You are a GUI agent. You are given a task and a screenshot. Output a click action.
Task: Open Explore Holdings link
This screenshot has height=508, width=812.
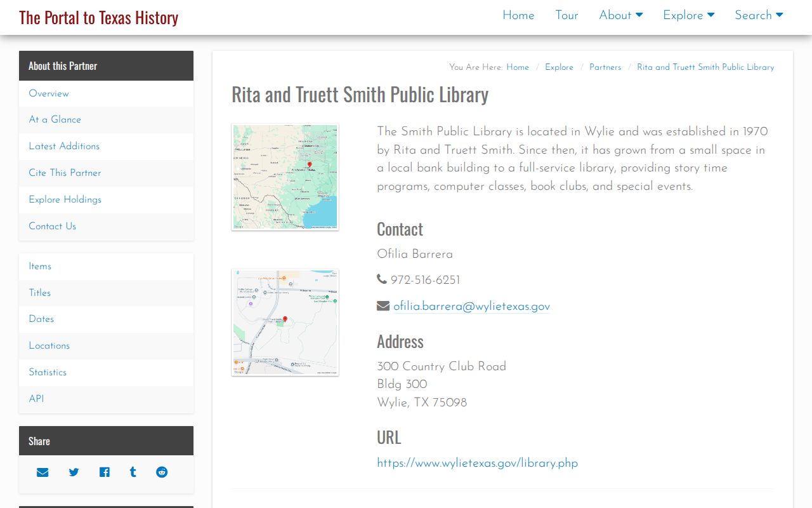[x=106, y=199]
